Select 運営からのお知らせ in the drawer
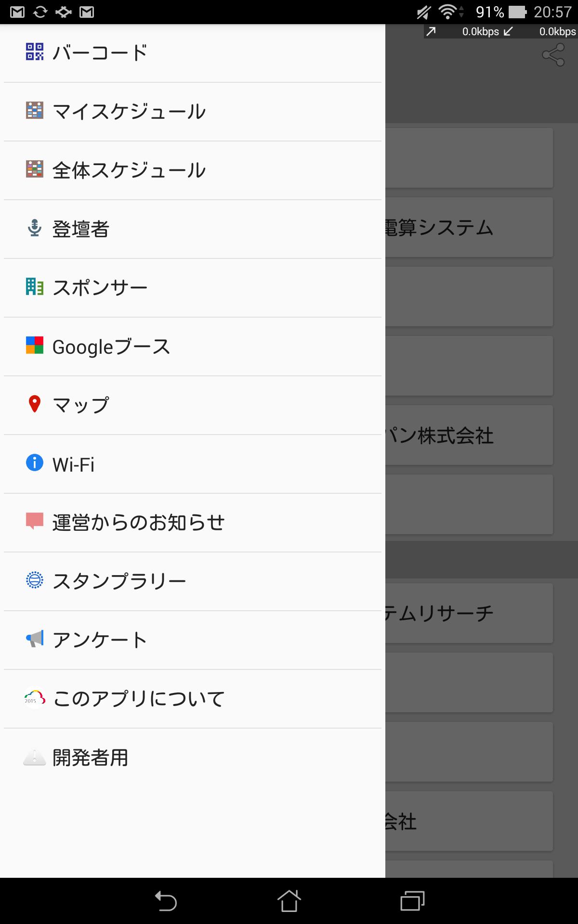 [139, 523]
